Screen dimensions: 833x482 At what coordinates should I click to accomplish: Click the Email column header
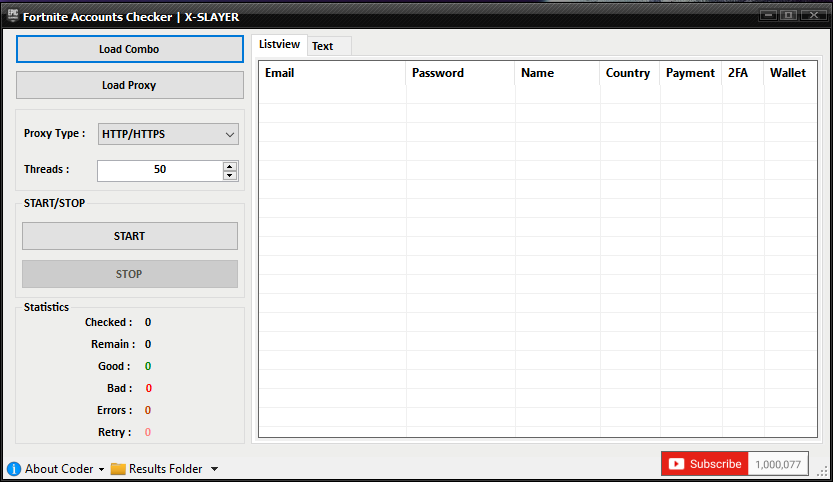click(332, 73)
